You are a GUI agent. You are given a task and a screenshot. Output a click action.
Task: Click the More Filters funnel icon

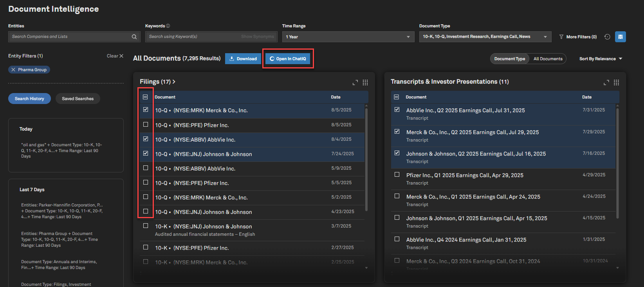561,37
